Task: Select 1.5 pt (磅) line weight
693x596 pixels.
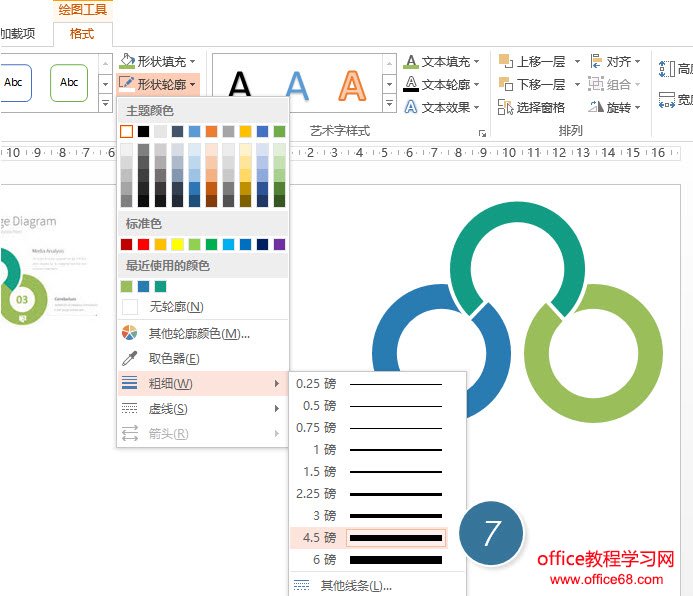Action: click(x=369, y=471)
